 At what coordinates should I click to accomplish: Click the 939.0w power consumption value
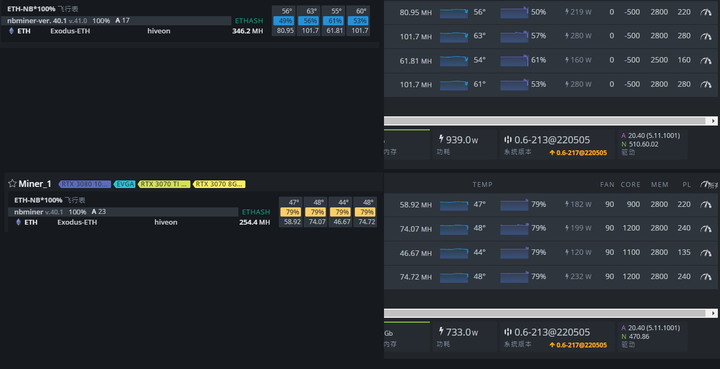tap(462, 140)
